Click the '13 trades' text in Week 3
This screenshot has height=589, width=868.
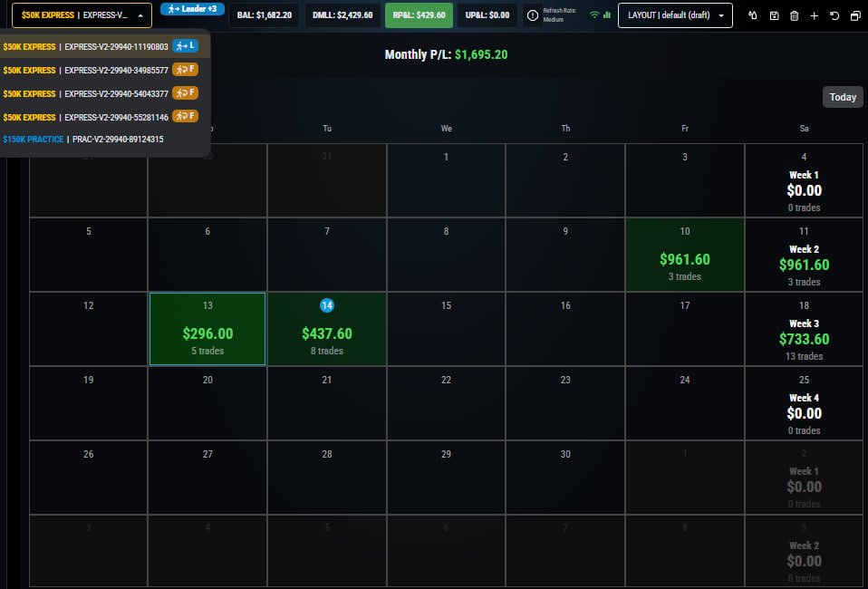point(804,356)
